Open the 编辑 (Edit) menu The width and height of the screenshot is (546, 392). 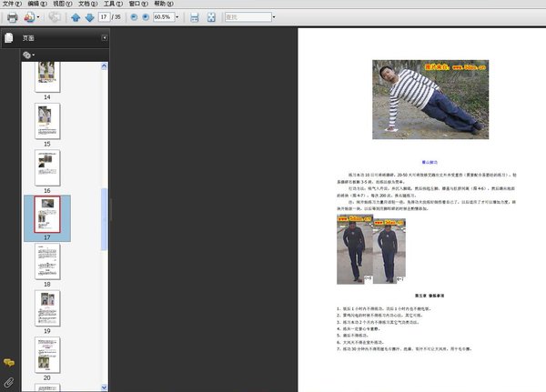(x=37, y=4)
